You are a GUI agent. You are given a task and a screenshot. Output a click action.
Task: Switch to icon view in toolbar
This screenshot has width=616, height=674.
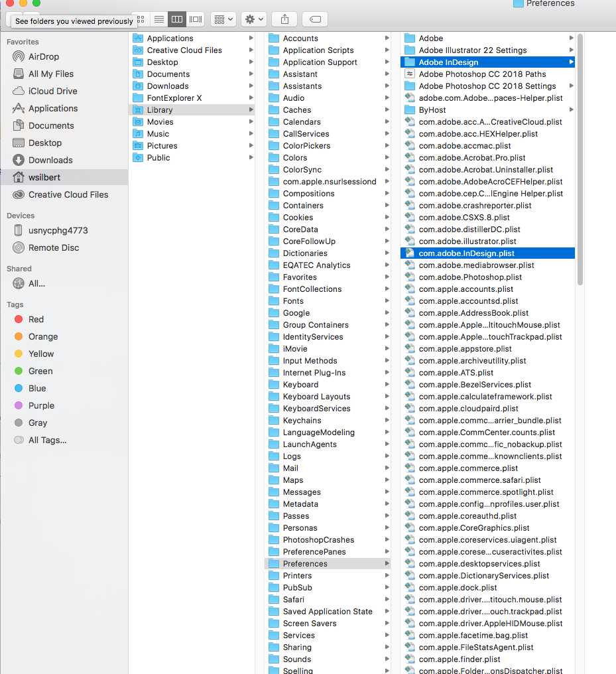(x=141, y=19)
